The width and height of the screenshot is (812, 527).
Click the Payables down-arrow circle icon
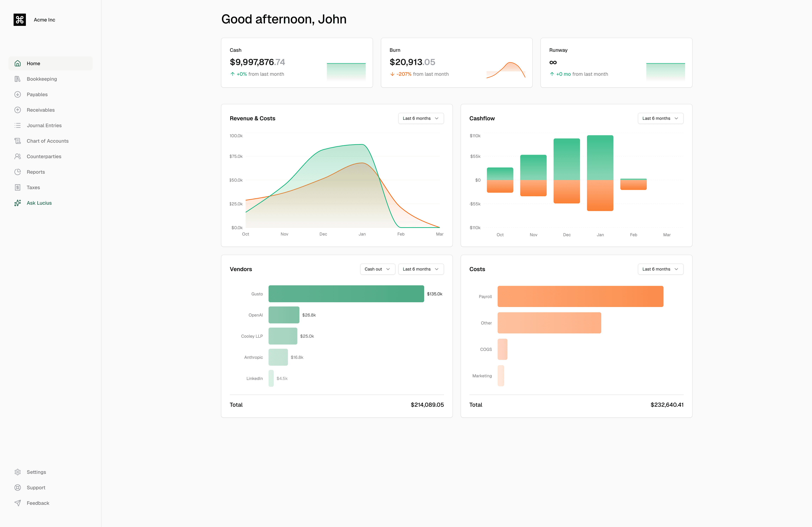[x=18, y=94]
